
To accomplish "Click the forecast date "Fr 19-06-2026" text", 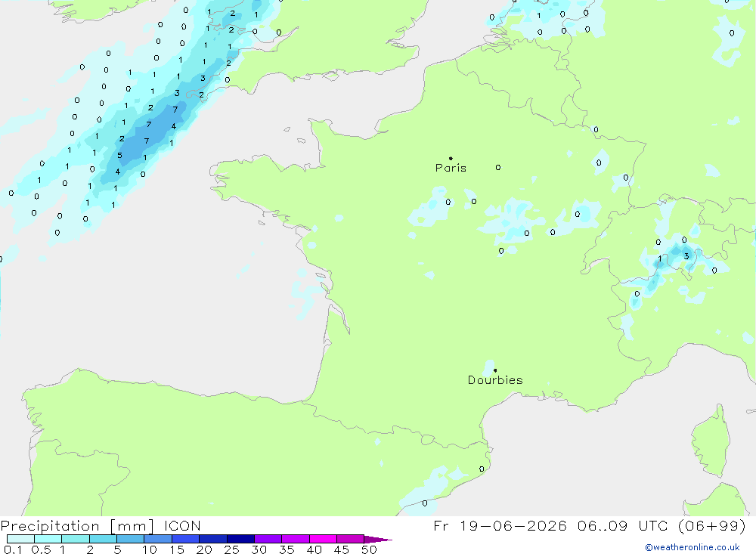I will [x=500, y=525].
